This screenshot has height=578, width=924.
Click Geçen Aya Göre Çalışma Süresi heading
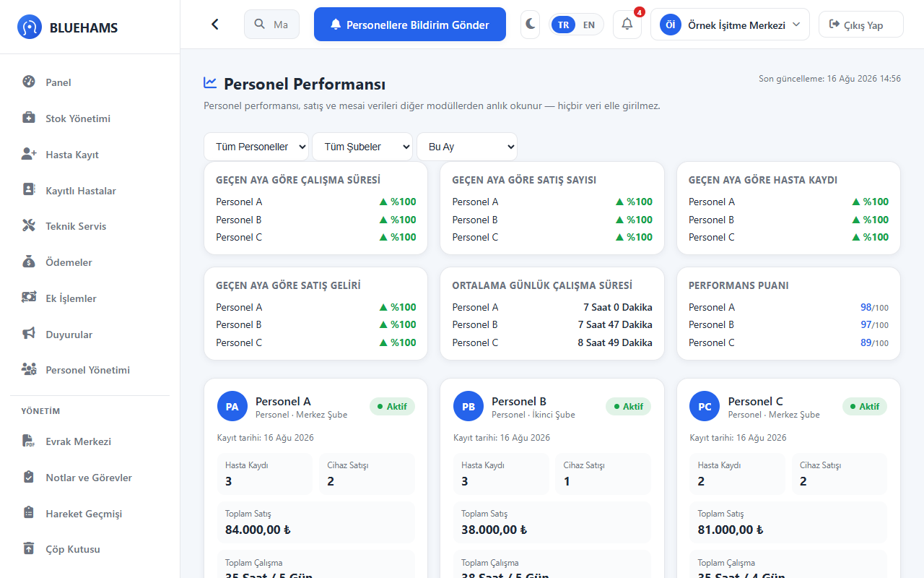click(298, 180)
